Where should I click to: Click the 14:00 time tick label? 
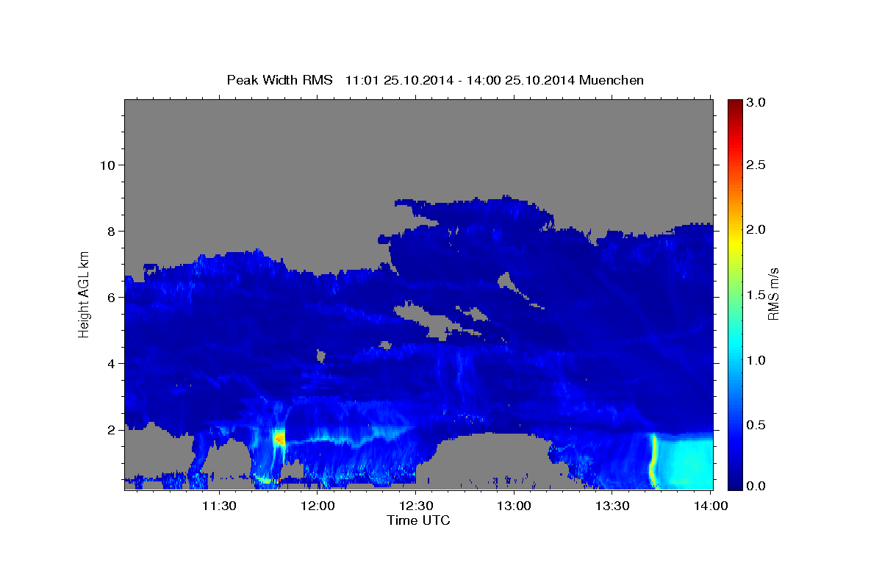click(x=711, y=506)
